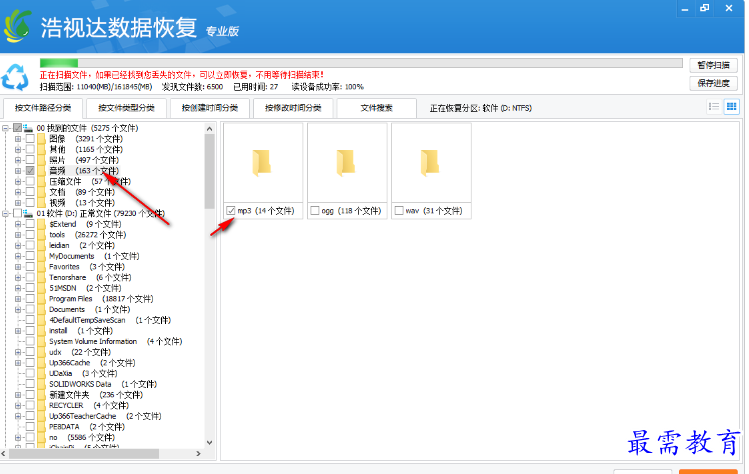749x474 pixels.
Task: Expand the 音频 tree node
Action: pos(18,171)
